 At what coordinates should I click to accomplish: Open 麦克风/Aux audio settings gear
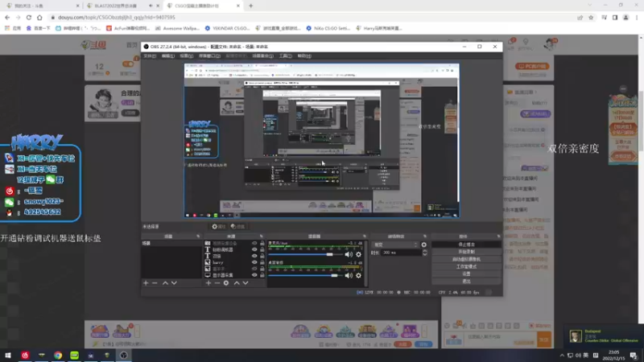tap(358, 254)
